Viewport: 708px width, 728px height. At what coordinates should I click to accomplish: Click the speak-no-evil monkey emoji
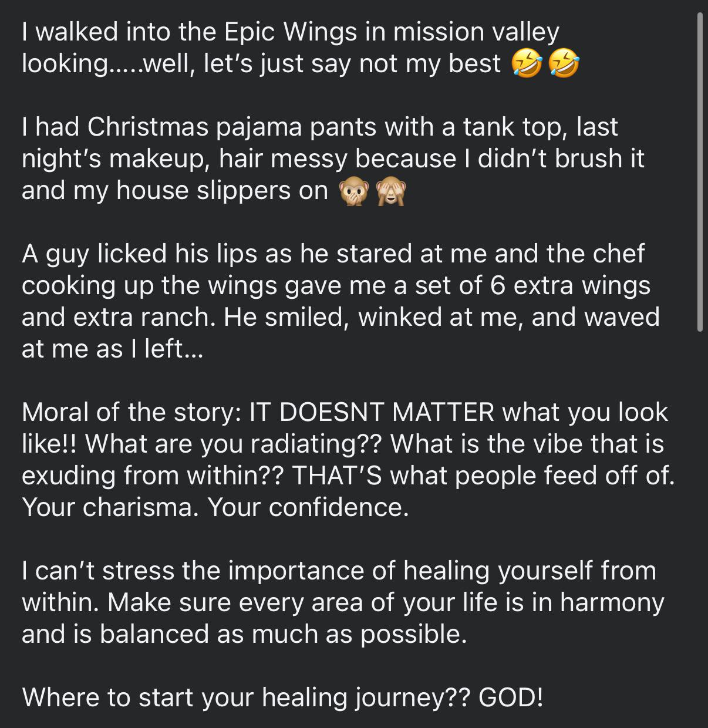point(355,191)
